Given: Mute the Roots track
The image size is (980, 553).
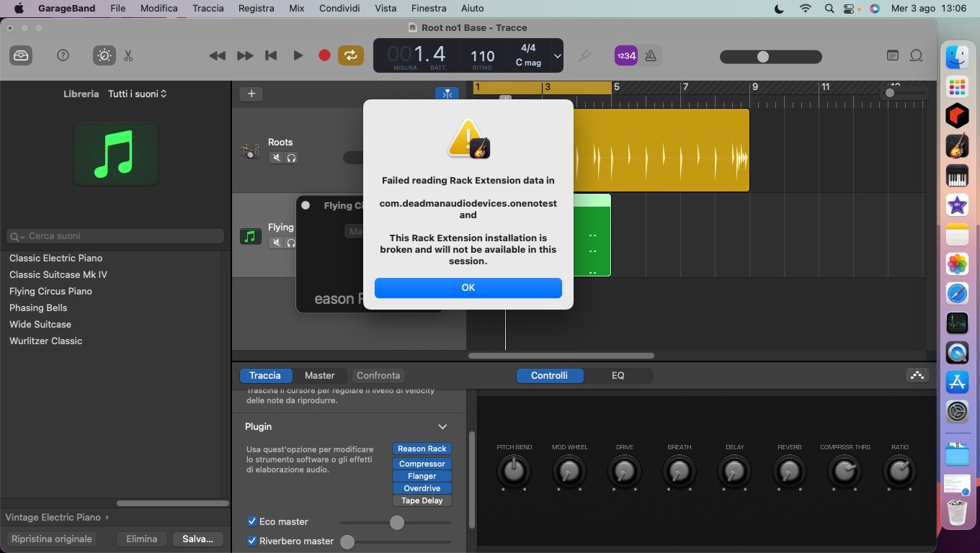Looking at the screenshot, I should coord(276,158).
